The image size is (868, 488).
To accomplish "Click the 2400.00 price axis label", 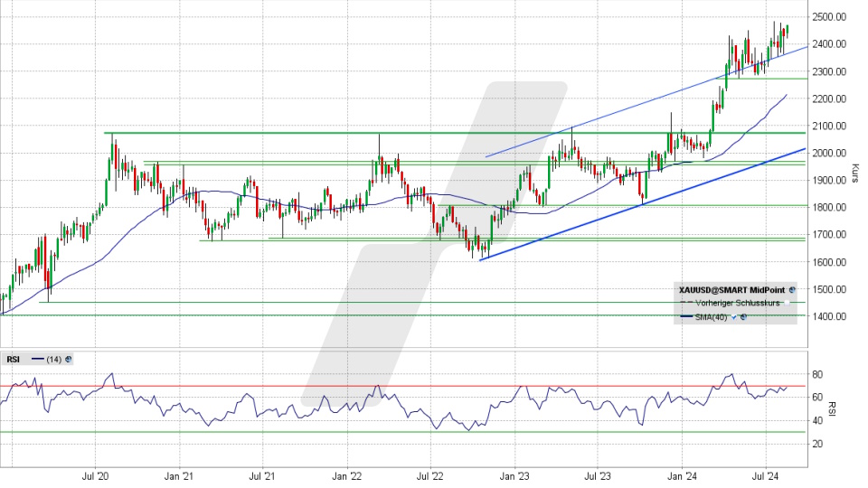I will (829, 44).
